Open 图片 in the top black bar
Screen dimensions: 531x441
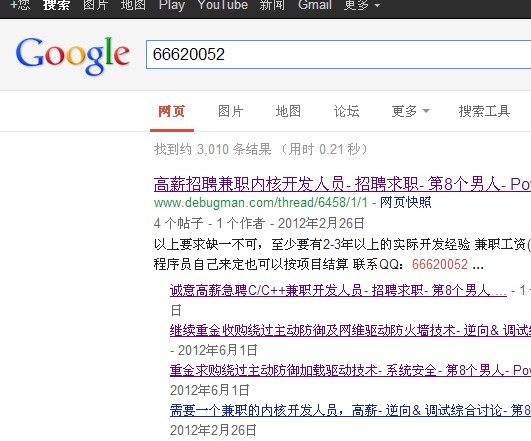coord(95,5)
